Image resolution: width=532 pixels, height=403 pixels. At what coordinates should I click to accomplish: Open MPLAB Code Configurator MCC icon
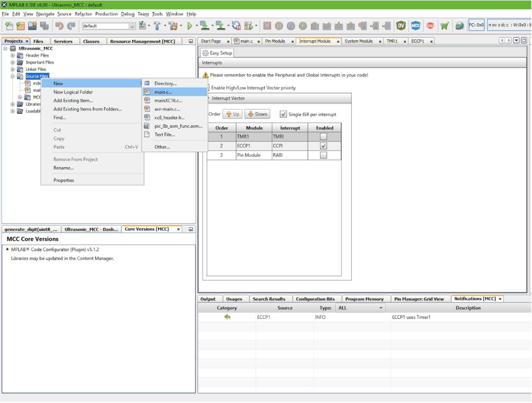[x=415, y=26]
